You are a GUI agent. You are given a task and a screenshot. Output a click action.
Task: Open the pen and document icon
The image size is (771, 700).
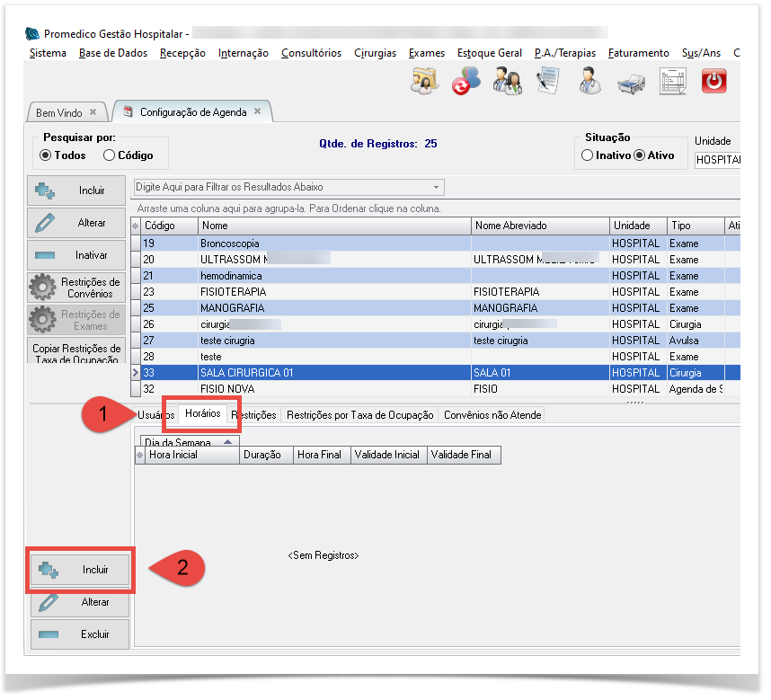(548, 82)
